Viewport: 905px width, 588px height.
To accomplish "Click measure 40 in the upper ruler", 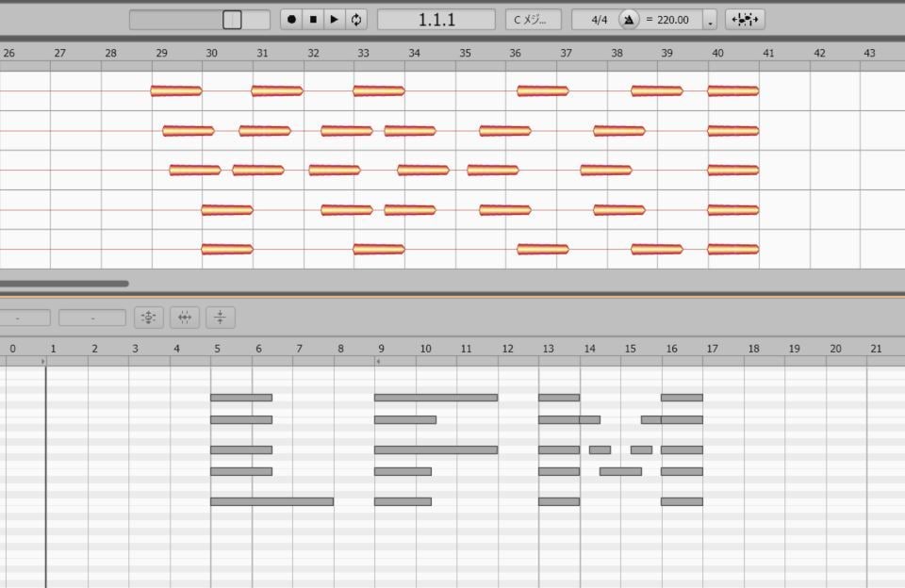I will pos(717,53).
